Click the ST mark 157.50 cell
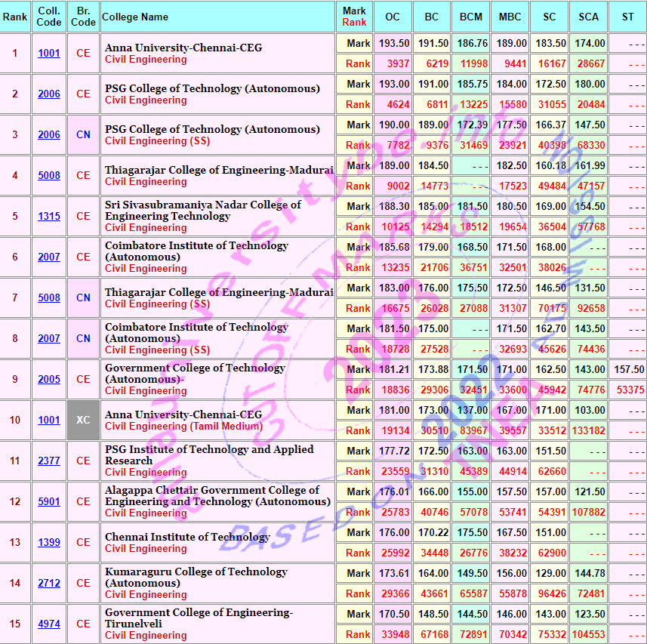This screenshot has height=644, width=647. point(629,369)
